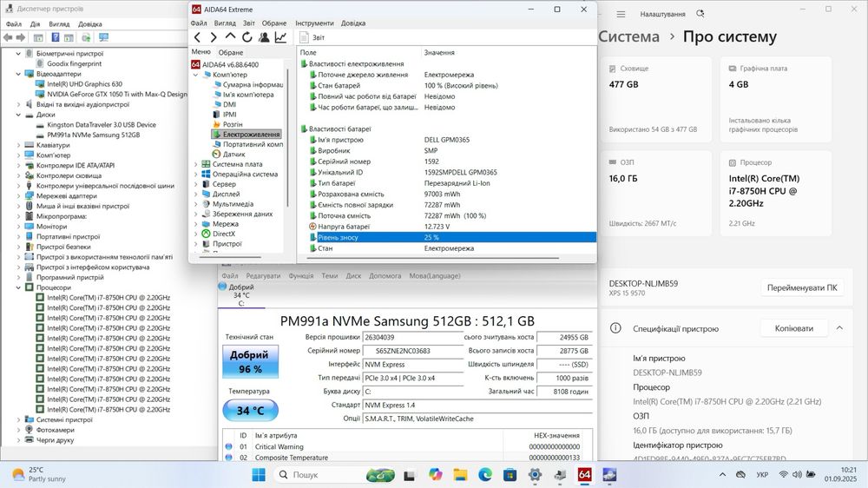This screenshot has width=868, height=488.
Task: Click DirectX icon in AIDA64 tree
Action: click(206, 234)
